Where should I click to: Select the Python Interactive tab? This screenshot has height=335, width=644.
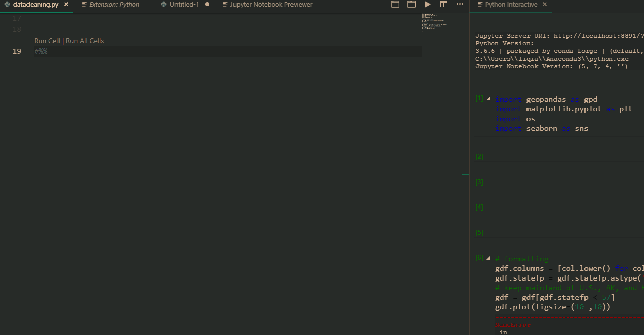point(511,5)
